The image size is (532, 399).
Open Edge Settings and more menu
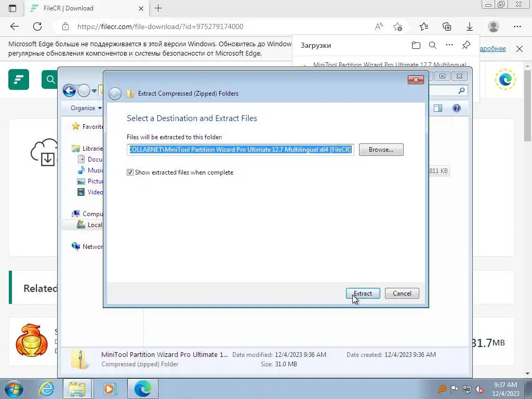(517, 26)
